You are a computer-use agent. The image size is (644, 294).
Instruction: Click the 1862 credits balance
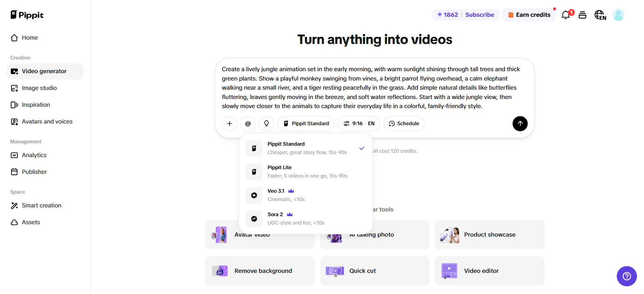[x=447, y=15]
